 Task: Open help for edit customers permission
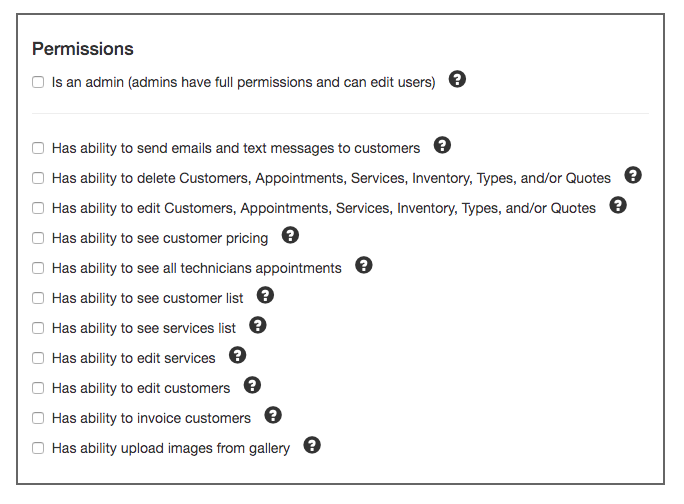(252, 385)
